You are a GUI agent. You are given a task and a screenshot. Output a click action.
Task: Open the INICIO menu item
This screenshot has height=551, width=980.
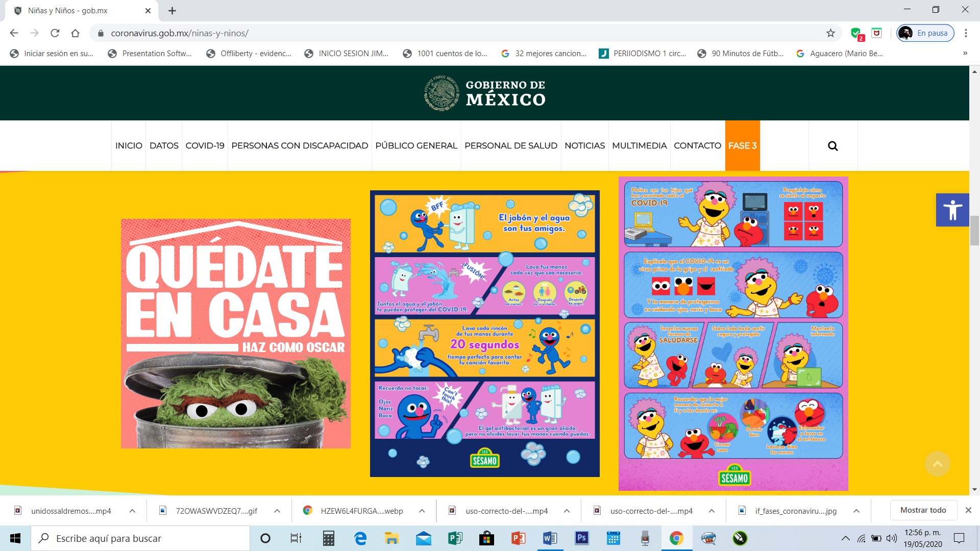(x=129, y=146)
